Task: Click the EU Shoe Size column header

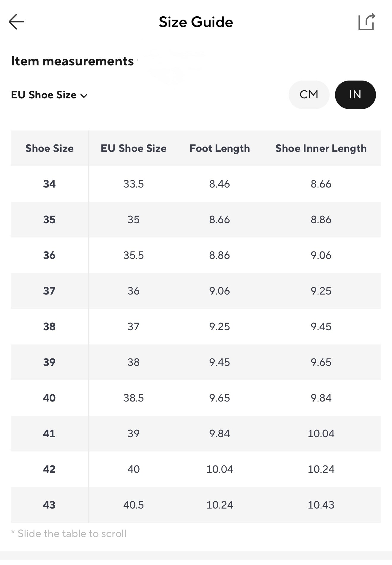Action: pos(133,148)
